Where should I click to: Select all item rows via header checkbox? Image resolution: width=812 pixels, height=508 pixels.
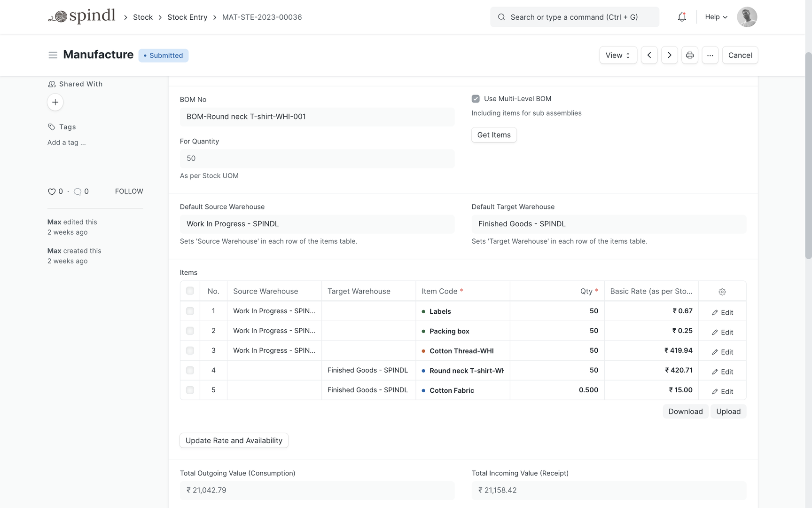[x=190, y=291]
